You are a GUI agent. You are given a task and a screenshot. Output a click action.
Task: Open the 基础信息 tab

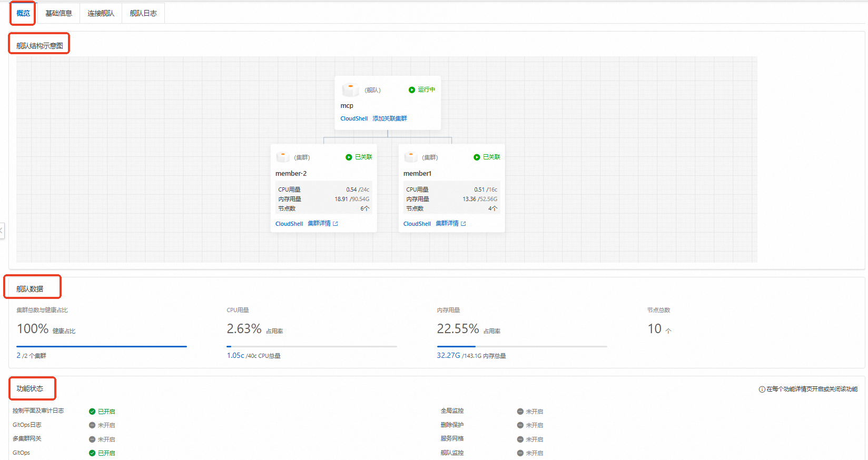(58, 13)
